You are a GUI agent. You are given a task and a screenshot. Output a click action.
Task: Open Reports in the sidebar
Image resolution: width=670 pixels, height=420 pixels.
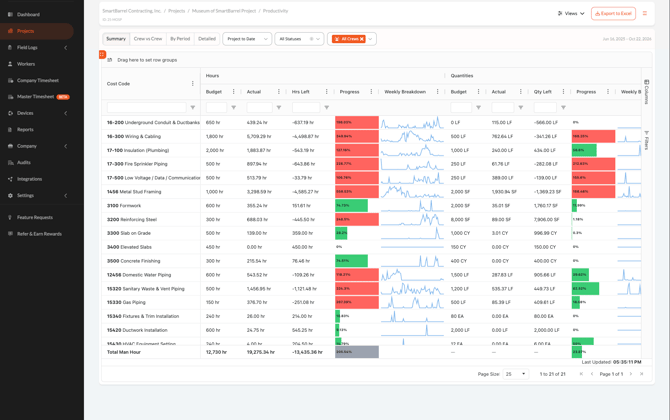coord(25,129)
